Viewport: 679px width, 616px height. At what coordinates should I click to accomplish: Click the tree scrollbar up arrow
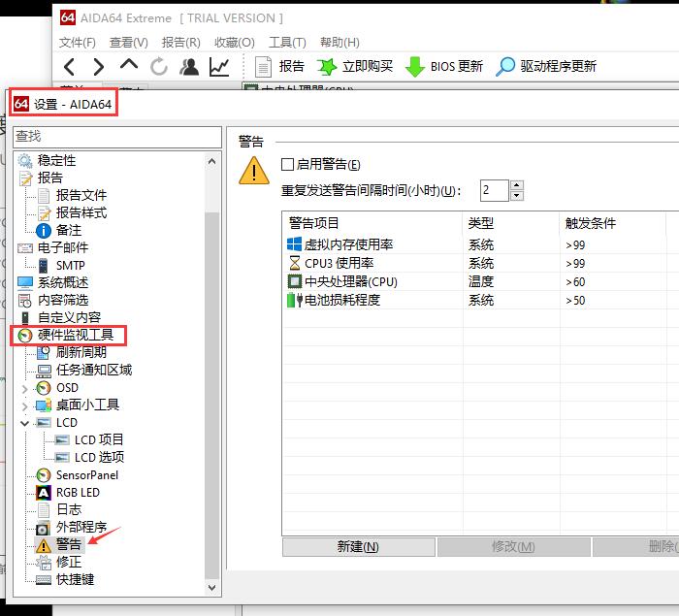point(211,162)
